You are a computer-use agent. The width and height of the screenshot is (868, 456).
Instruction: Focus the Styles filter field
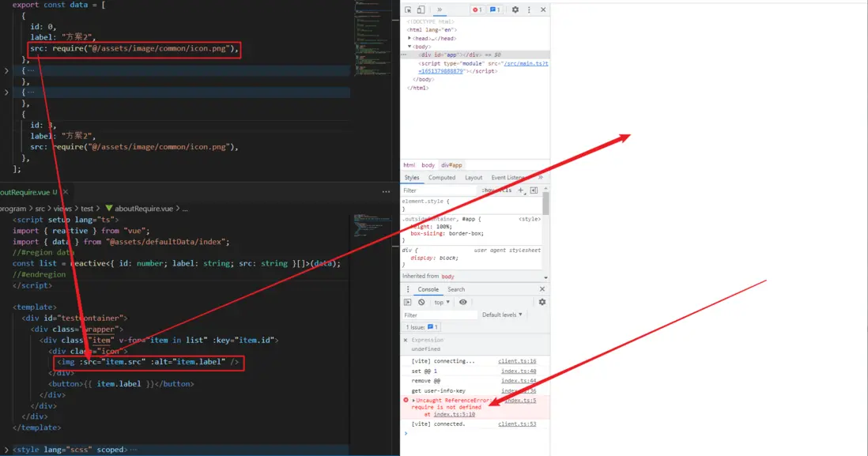click(x=439, y=190)
